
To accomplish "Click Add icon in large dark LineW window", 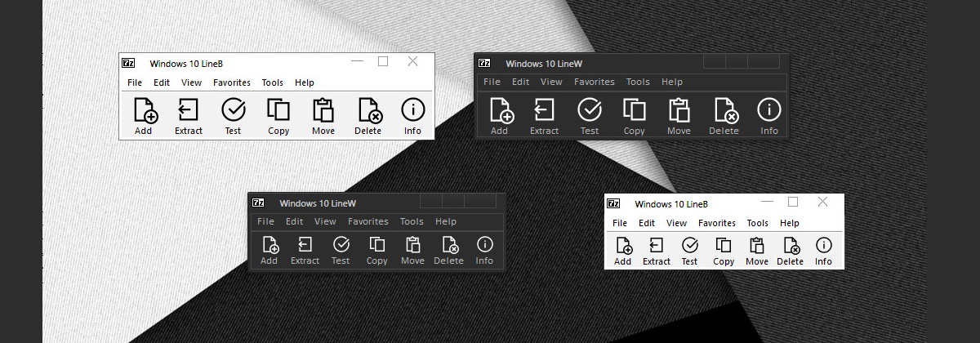I will [x=501, y=110].
